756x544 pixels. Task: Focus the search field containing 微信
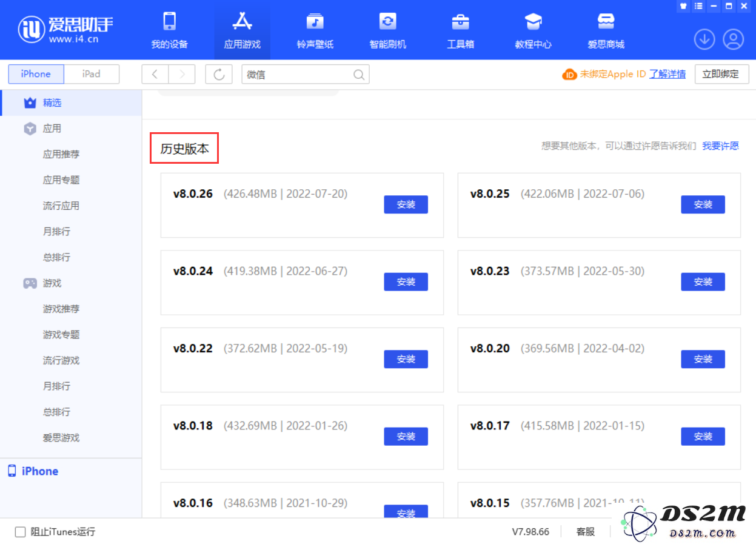tap(306, 75)
